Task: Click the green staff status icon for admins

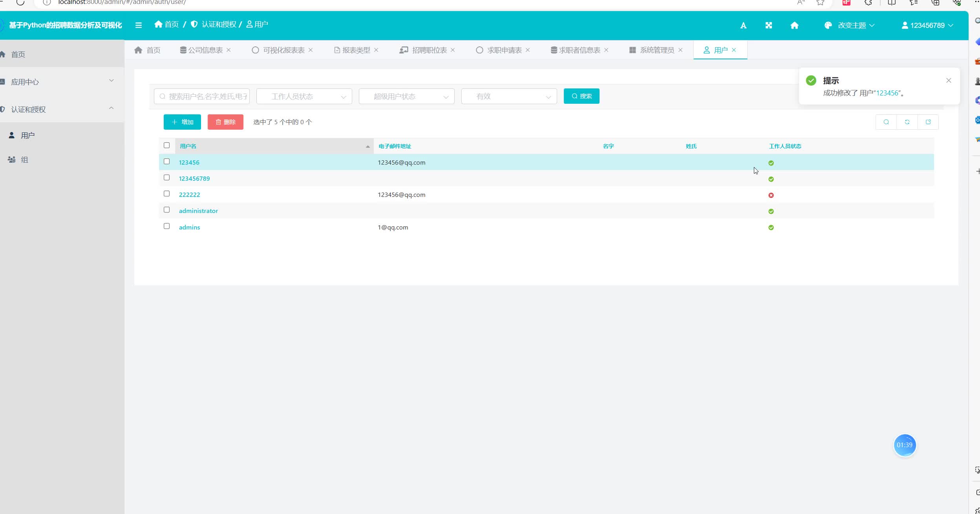Action: (771, 228)
